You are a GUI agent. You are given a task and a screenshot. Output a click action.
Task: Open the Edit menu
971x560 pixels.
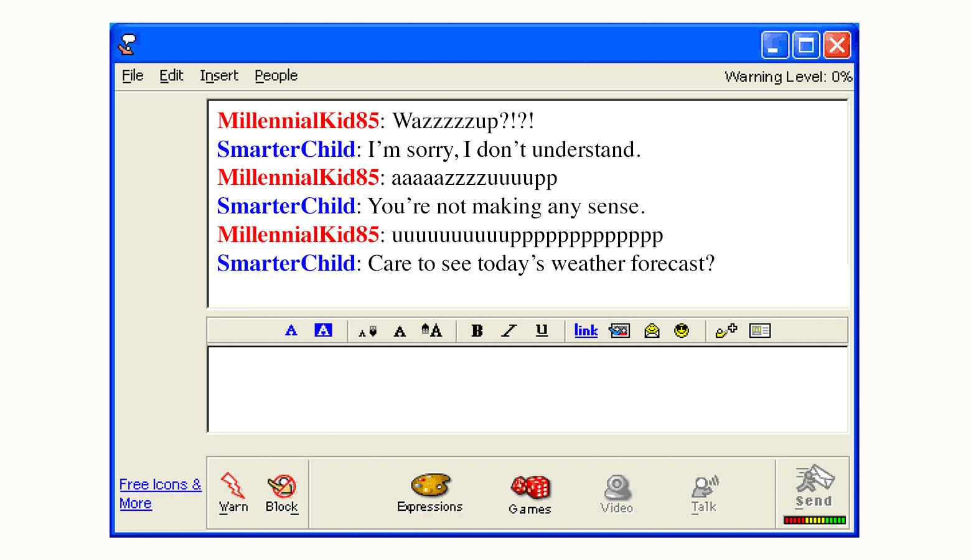click(x=171, y=76)
